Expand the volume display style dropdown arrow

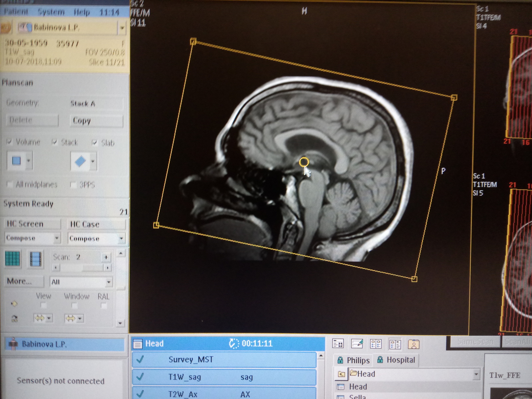pos(29,161)
